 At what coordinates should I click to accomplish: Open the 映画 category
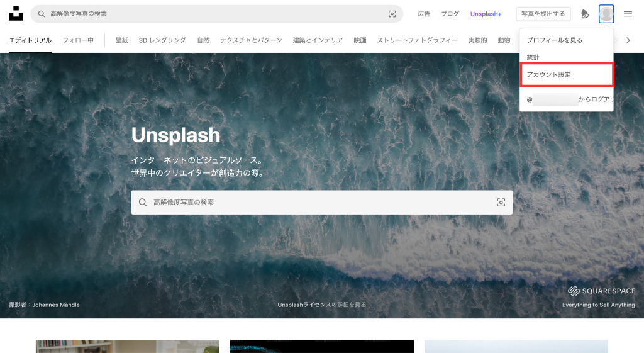click(x=360, y=40)
